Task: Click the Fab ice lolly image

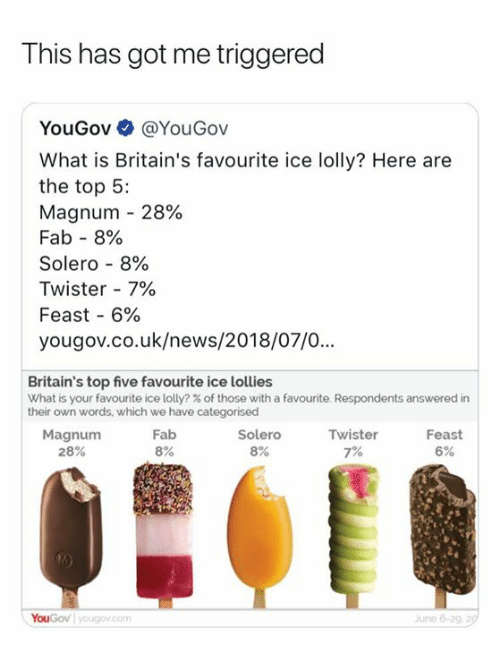Action: (x=164, y=536)
